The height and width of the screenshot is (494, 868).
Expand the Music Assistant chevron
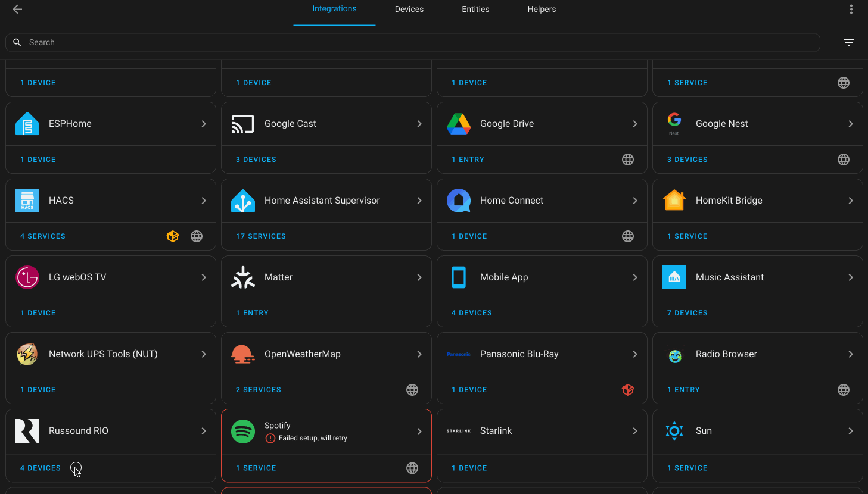851,277
